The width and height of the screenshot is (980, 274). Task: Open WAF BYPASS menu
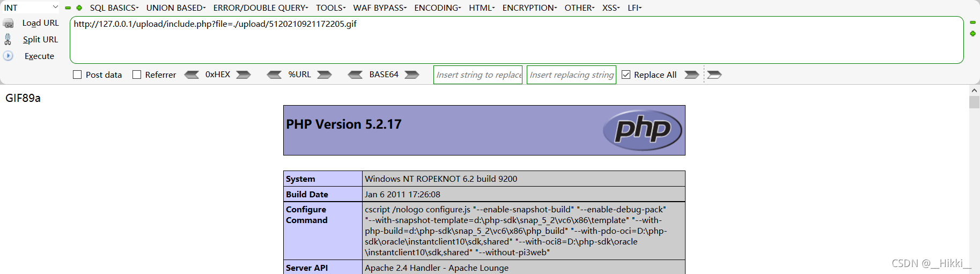(380, 8)
